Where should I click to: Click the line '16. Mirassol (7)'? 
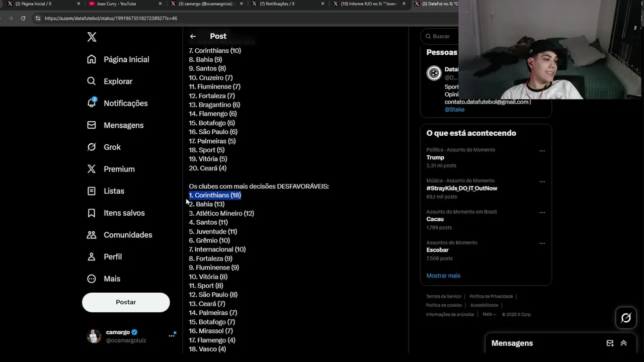coord(211,331)
